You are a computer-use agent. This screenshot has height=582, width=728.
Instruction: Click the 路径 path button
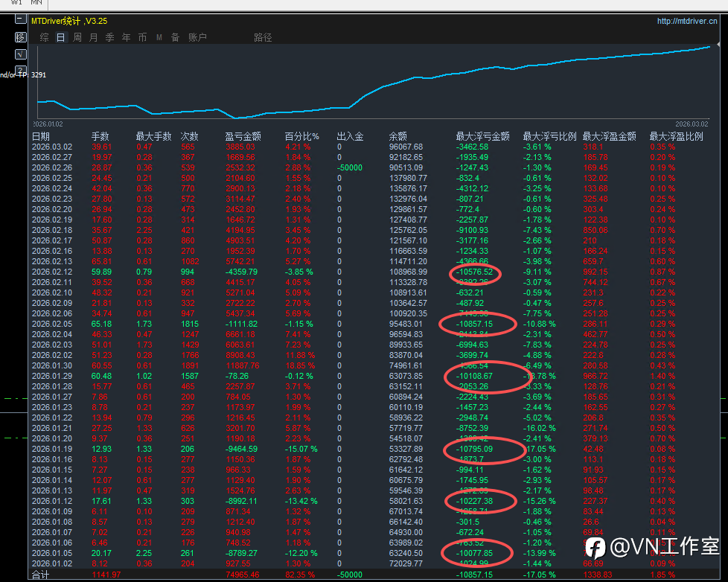click(x=263, y=37)
